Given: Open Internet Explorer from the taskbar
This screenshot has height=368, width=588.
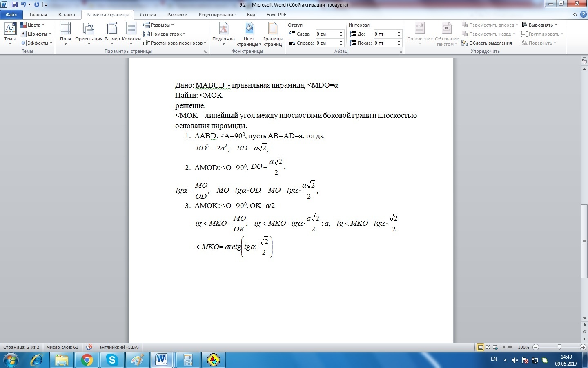Looking at the screenshot, I should click(x=37, y=360).
